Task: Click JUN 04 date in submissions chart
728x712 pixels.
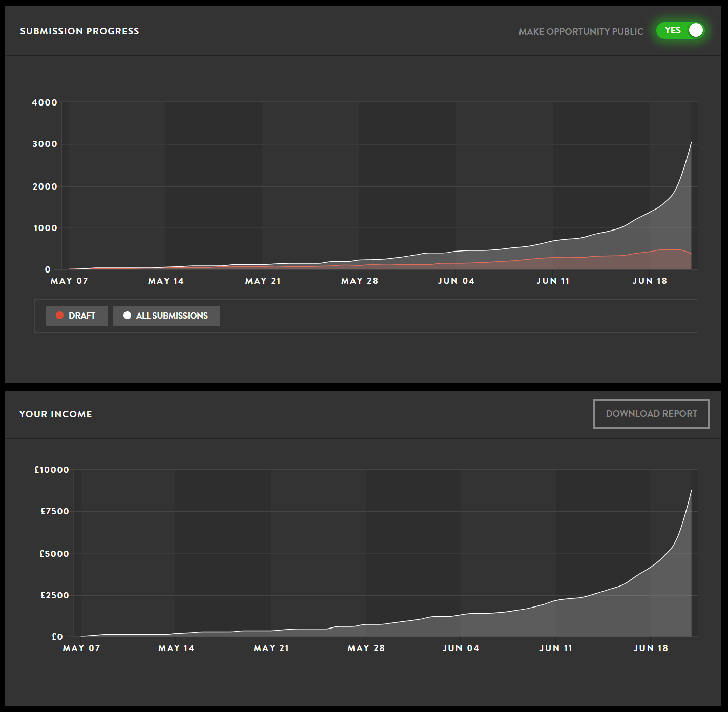Action: coord(456,281)
